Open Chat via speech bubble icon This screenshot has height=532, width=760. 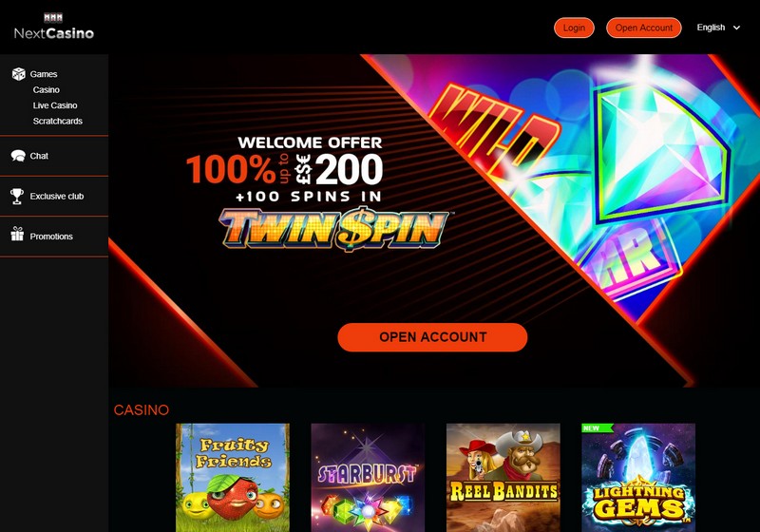point(18,156)
